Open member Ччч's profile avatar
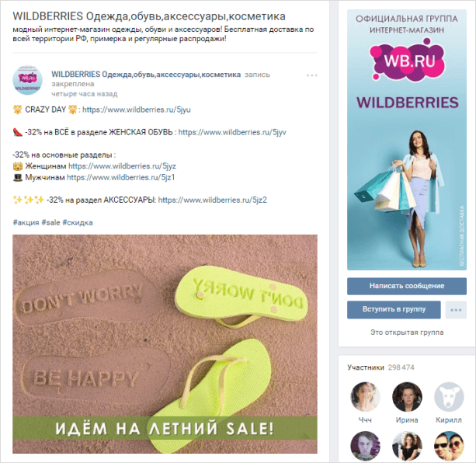Image resolution: width=476 pixels, height=463 pixels. coord(365,396)
